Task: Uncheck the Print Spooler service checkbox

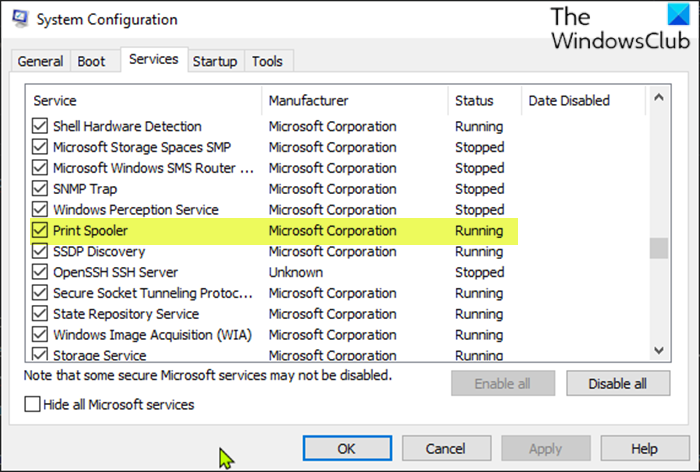Action: (40, 231)
